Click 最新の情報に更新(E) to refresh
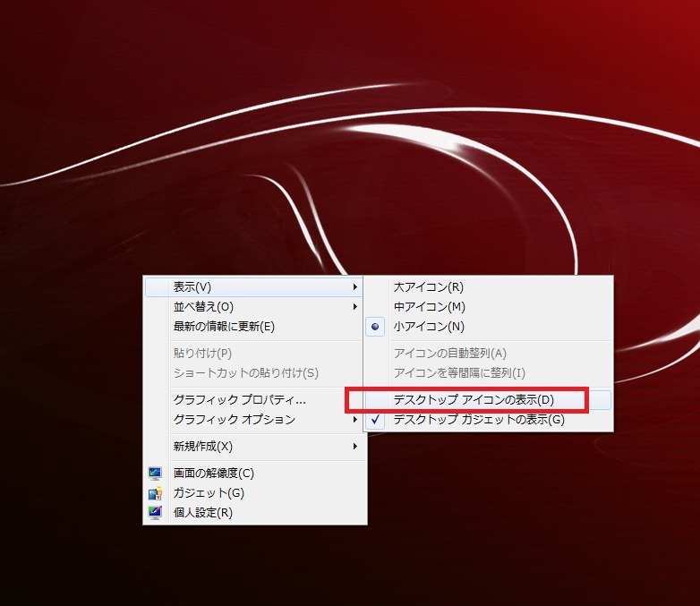The height and width of the screenshot is (606, 700). click(x=253, y=327)
